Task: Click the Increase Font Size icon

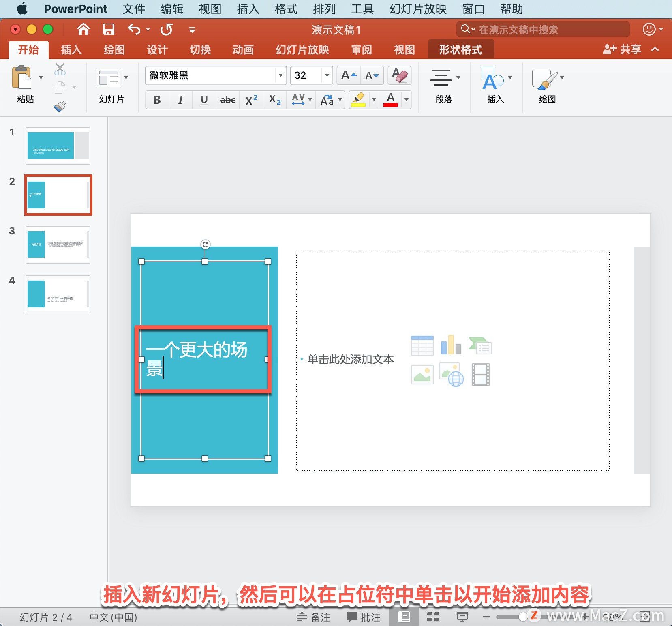Action: point(348,75)
